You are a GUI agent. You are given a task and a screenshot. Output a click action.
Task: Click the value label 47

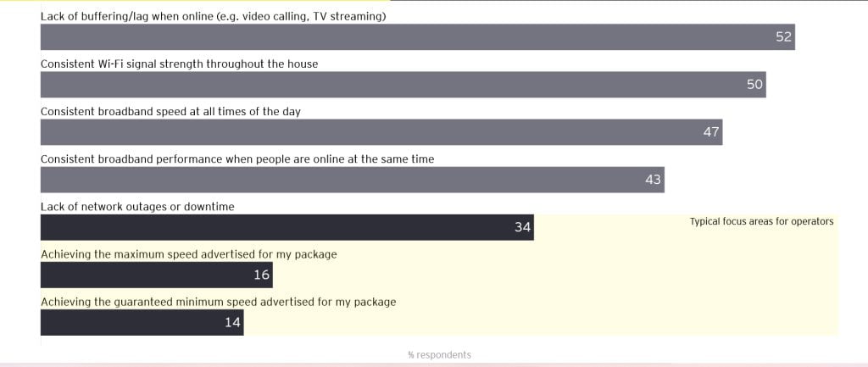point(711,132)
